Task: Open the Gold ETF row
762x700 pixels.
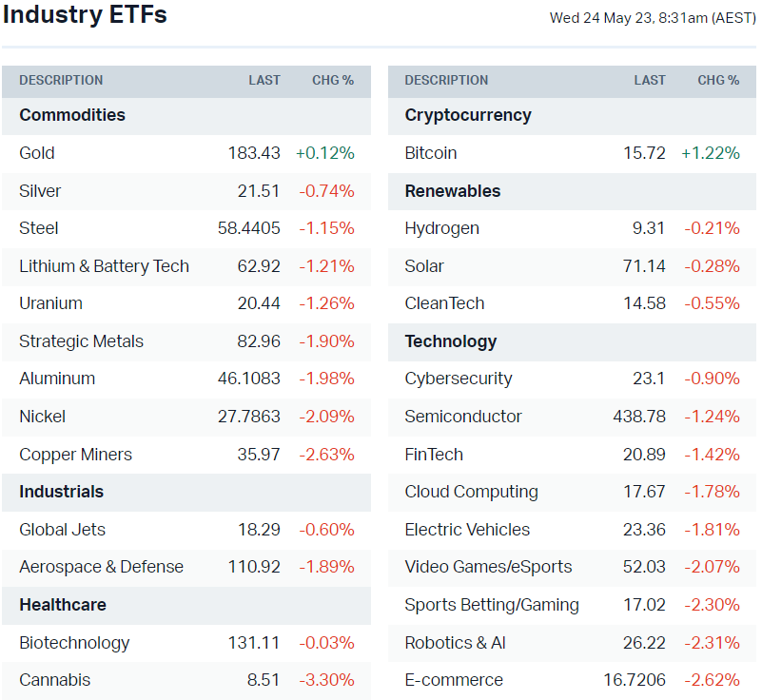Action: pyautogui.click(x=37, y=153)
